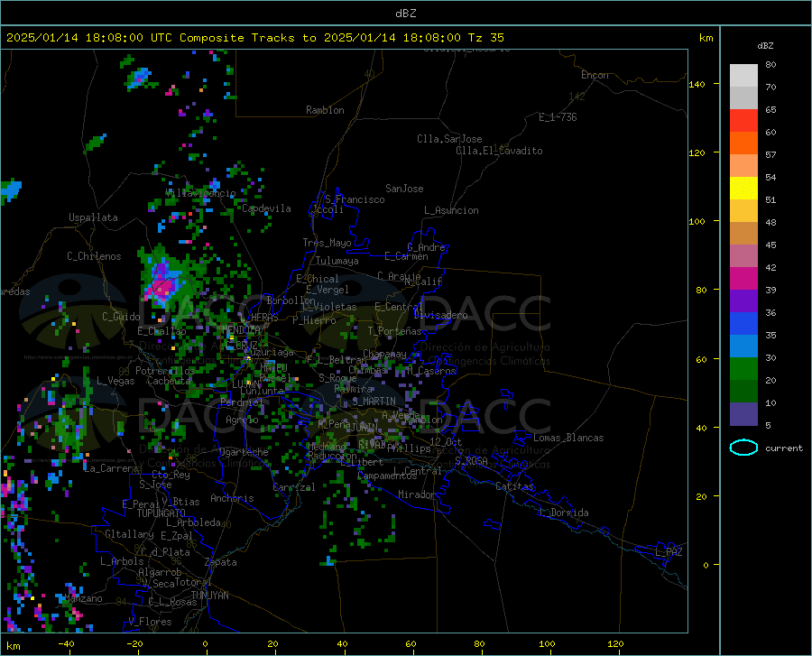Image resolution: width=812 pixels, height=656 pixels.
Task: Click the E_Chical map label
Action: (318, 279)
